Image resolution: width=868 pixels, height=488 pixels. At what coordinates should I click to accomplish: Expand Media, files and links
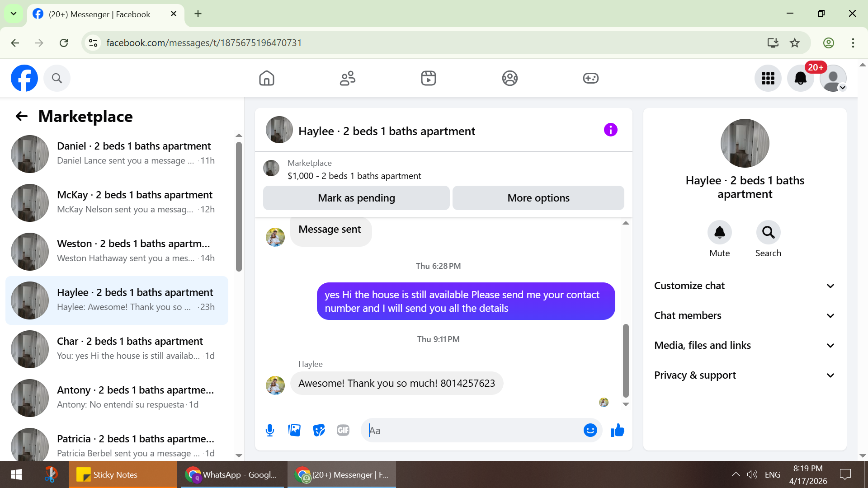(x=745, y=345)
